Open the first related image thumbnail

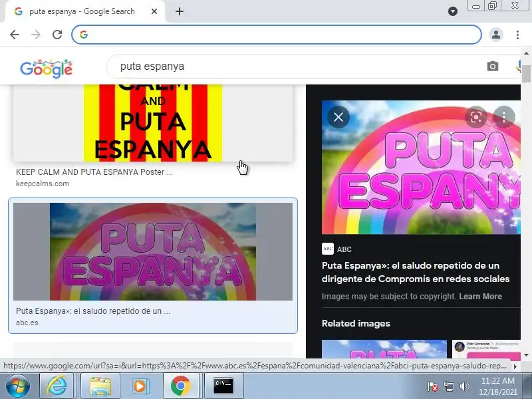(384, 348)
